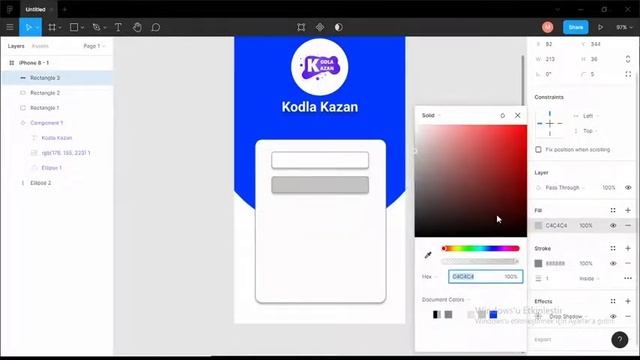The width and height of the screenshot is (640, 360).
Task: Open horizontal constraint Left dropdown
Action: (x=590, y=116)
